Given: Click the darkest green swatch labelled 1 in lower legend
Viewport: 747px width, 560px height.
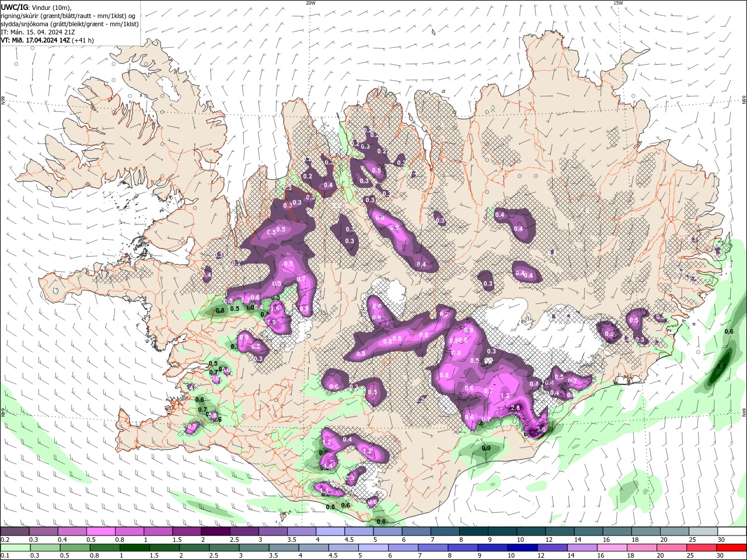Looking at the screenshot, I should [x=134, y=548].
